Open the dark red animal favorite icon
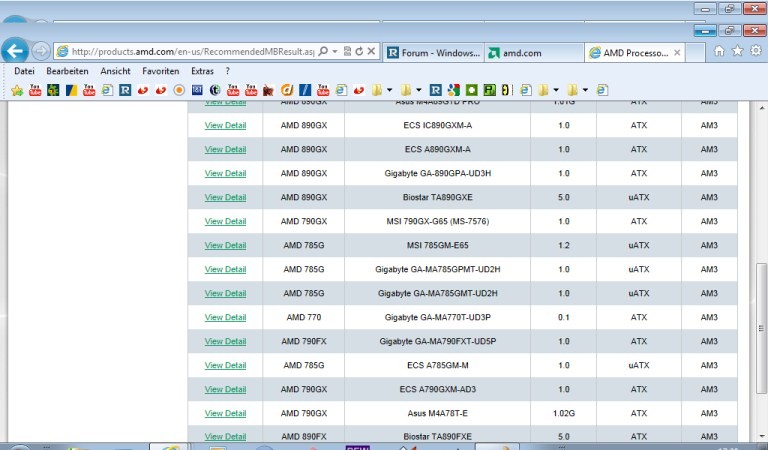This screenshot has width=768, height=450. [x=268, y=90]
